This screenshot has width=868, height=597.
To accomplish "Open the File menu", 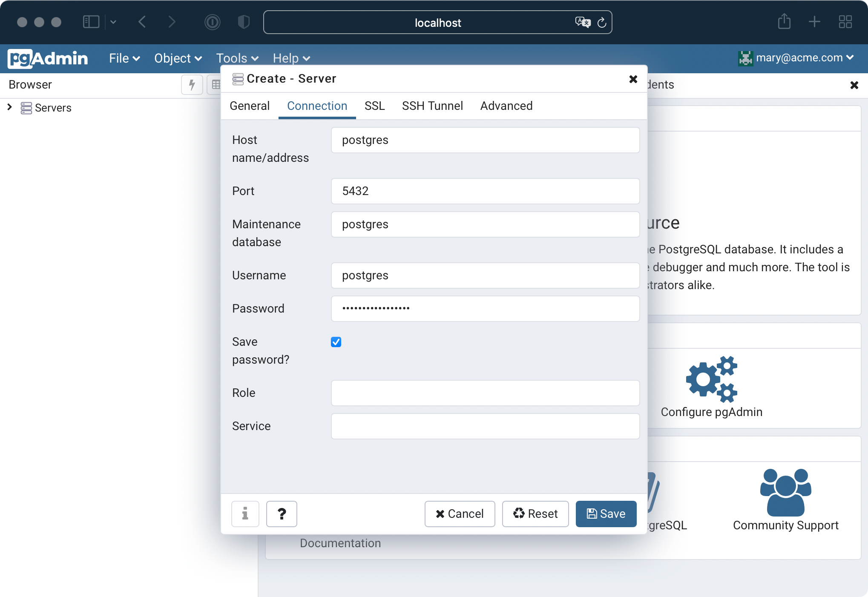I will [124, 58].
